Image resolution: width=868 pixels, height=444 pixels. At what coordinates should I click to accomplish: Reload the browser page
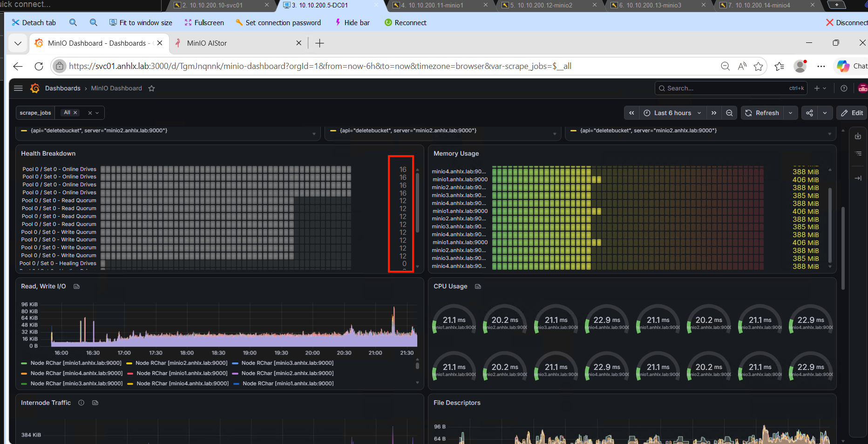39,66
